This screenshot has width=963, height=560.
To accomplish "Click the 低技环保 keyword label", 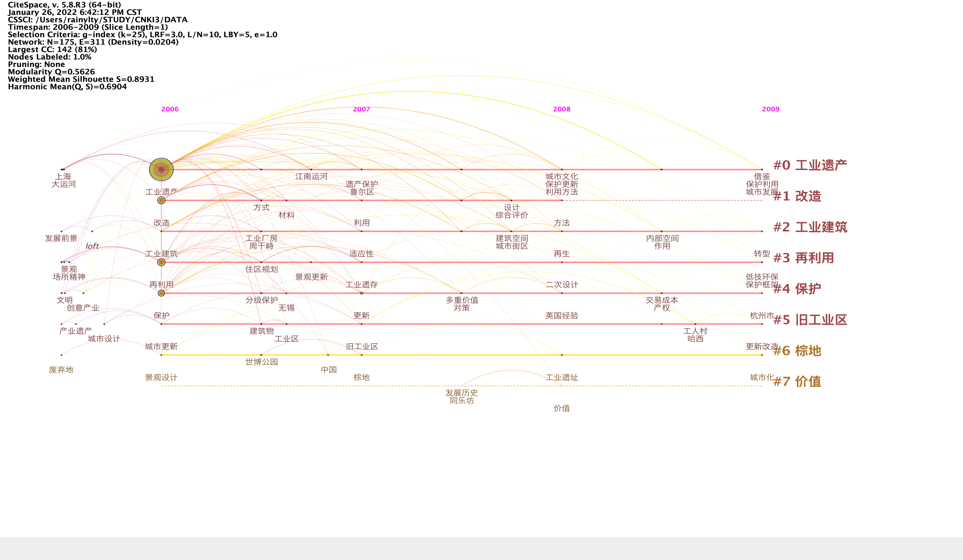I will point(762,277).
